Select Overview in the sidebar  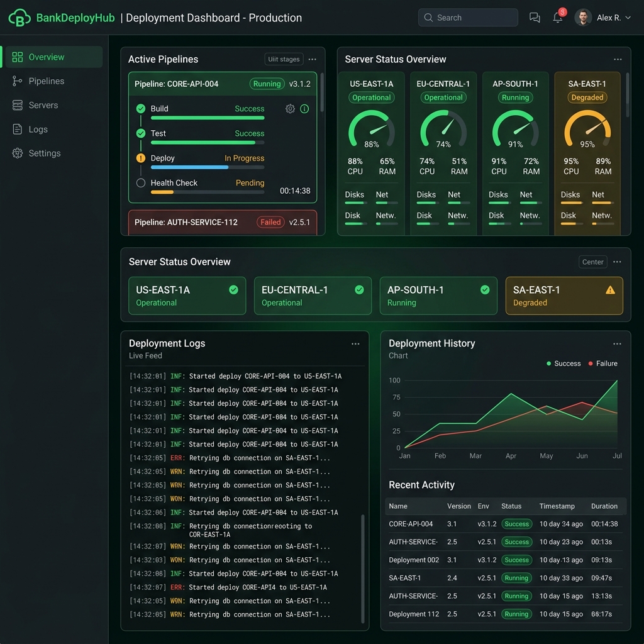(53, 57)
